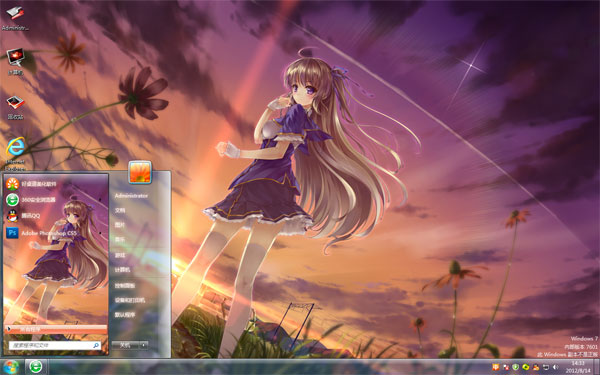600x375 pixels.
Task: Open Internet Explorer desktop icon
Action: pos(15,154)
